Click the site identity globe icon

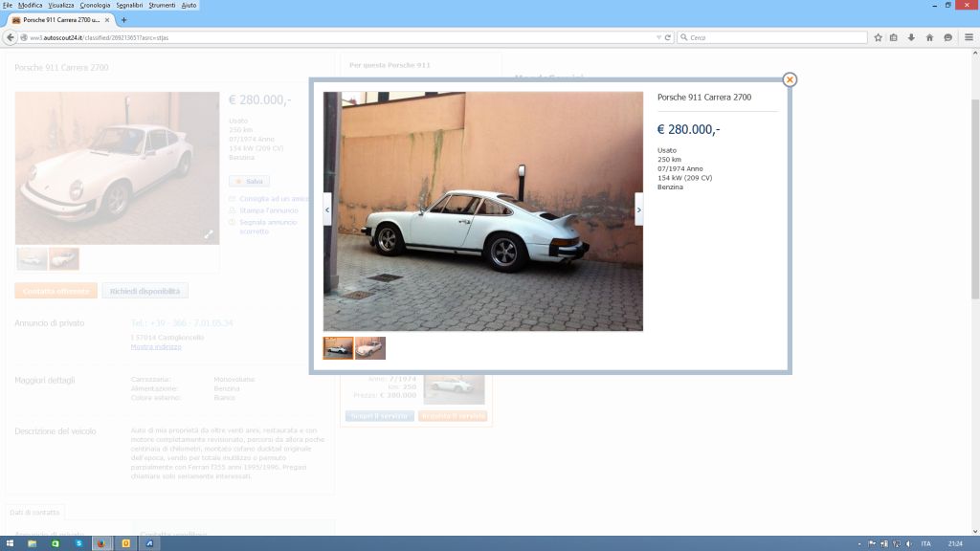coord(24,37)
